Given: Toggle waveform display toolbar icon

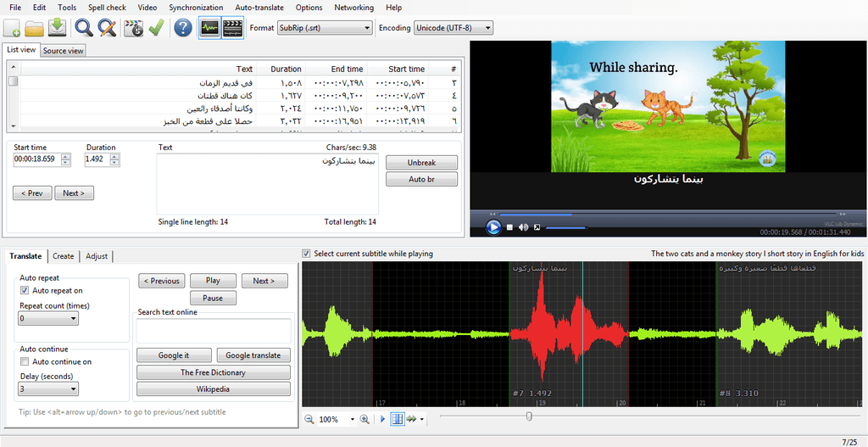Looking at the screenshot, I should (x=210, y=28).
